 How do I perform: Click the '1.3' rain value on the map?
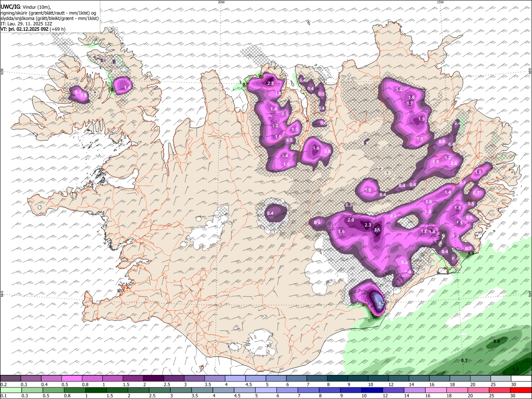coord(515,369)
